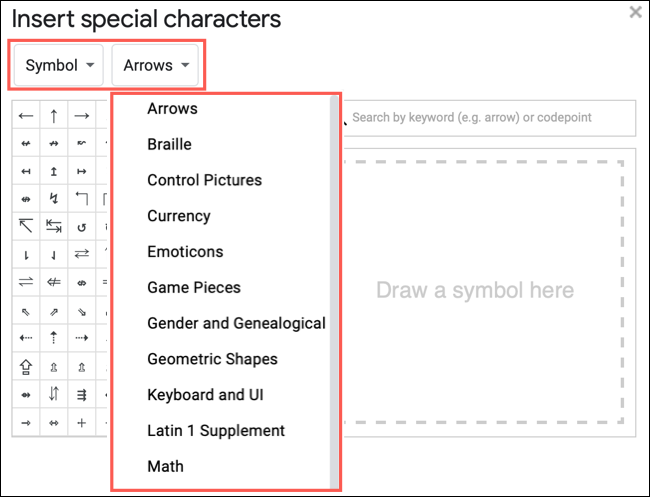
Task: Close the Insert special characters dialog
Action: 635,13
